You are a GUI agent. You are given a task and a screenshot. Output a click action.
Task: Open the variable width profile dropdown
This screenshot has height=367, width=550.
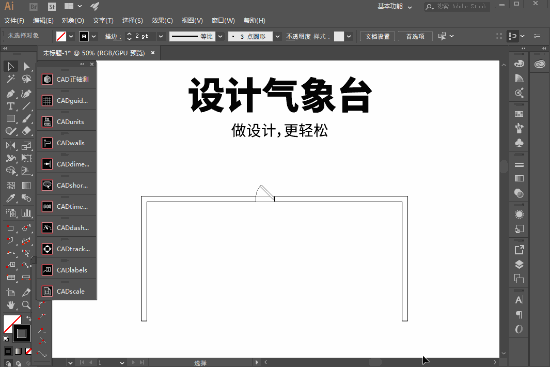[x=220, y=36]
